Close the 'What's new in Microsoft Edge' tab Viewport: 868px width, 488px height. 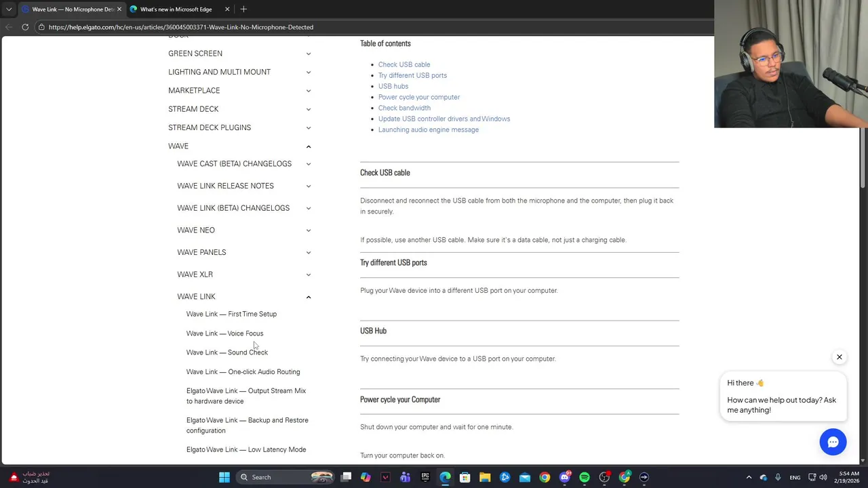tap(227, 9)
